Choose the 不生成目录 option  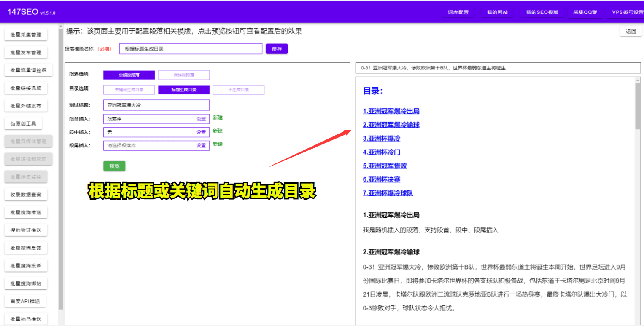239,90
